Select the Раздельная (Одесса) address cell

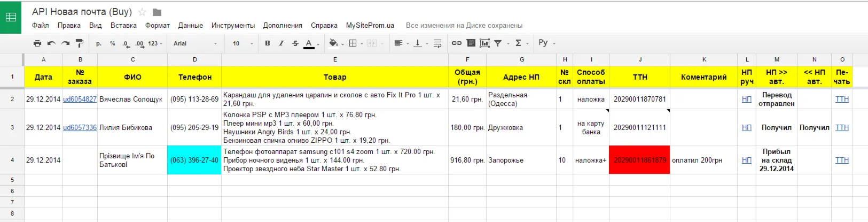521,99
